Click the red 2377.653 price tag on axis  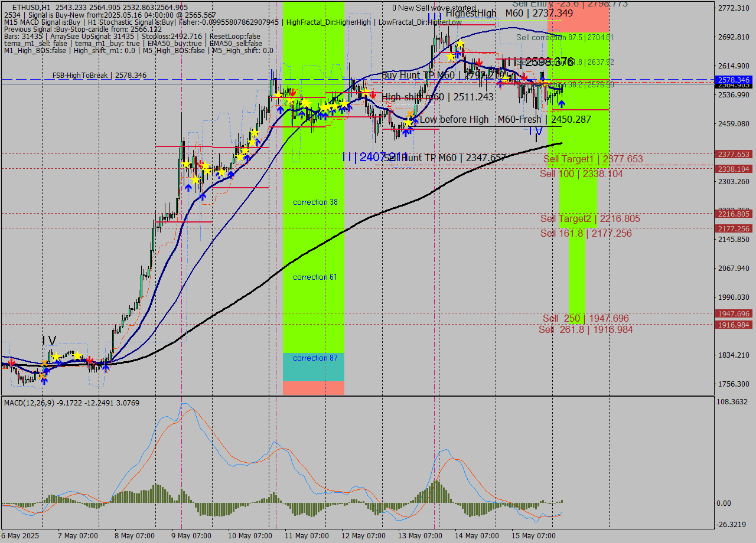point(733,154)
